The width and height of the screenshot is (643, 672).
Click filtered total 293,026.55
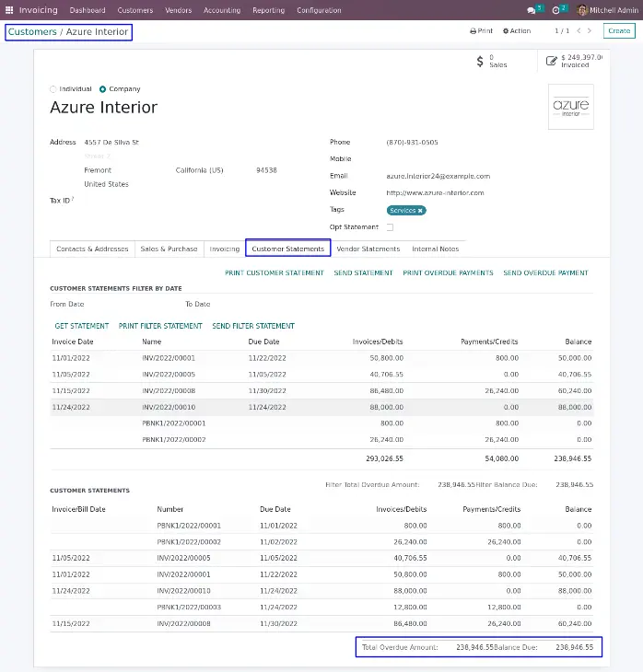tap(384, 458)
